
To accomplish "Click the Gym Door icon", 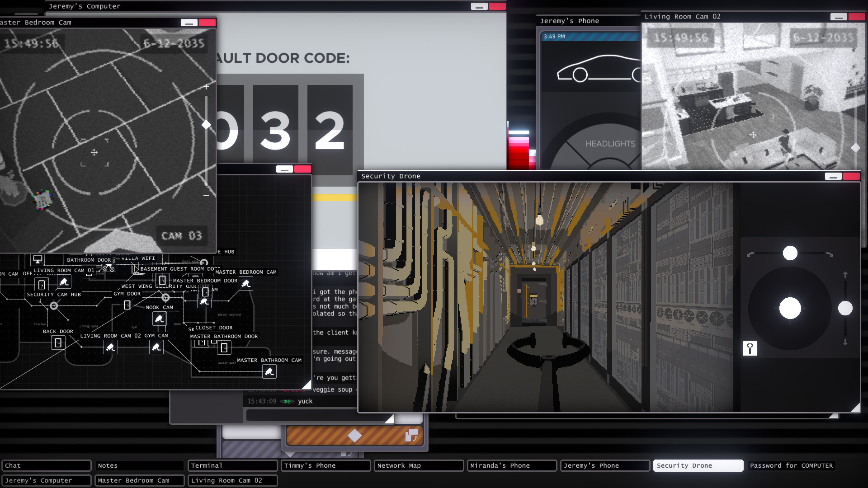I will tap(127, 306).
